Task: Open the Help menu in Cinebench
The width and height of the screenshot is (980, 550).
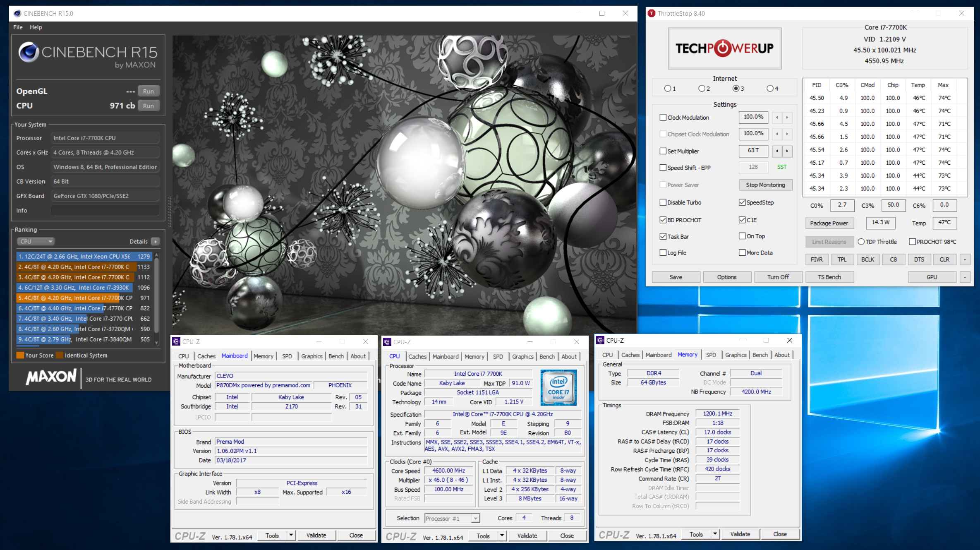Action: click(36, 27)
